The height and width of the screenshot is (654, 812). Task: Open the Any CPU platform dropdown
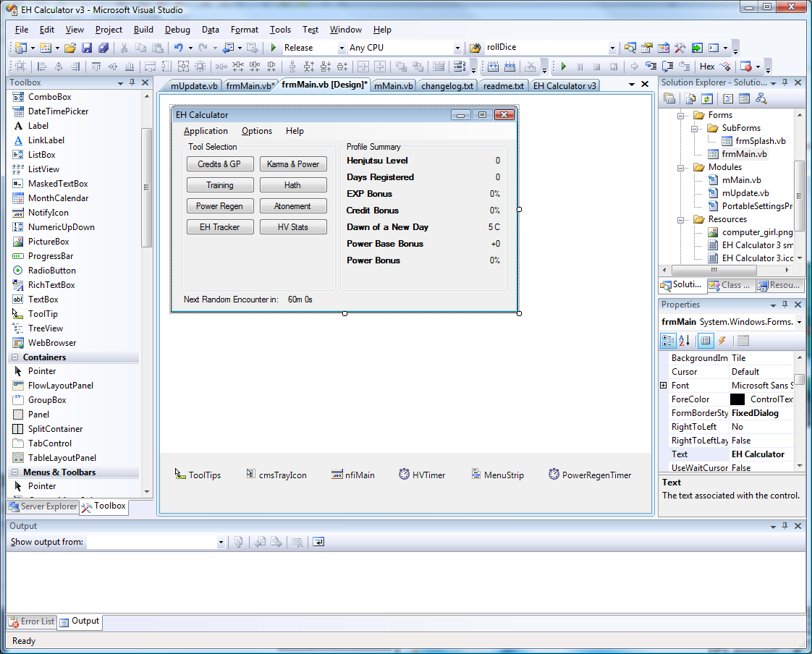(x=457, y=48)
